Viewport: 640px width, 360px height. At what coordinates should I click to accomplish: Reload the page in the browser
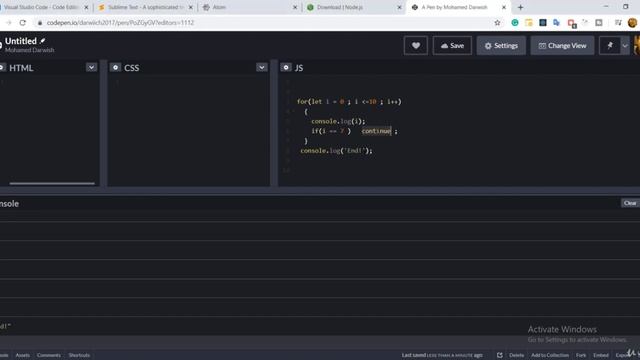[22, 23]
